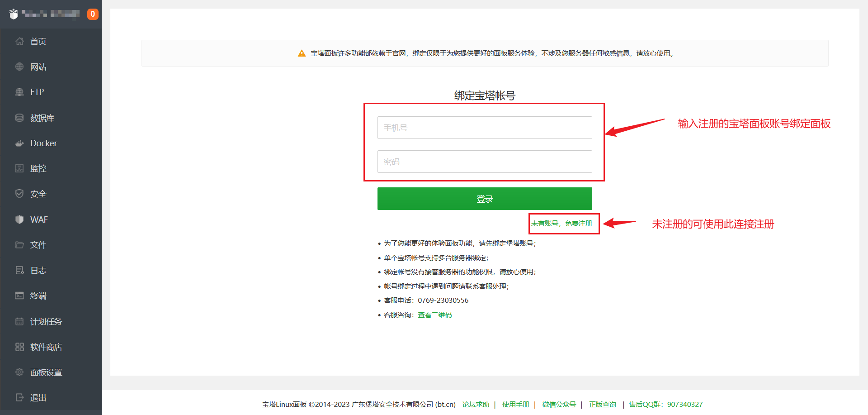Screen dimensions: 868x415
Task: Click the exit icon beside 退出
Action: click(x=19, y=397)
